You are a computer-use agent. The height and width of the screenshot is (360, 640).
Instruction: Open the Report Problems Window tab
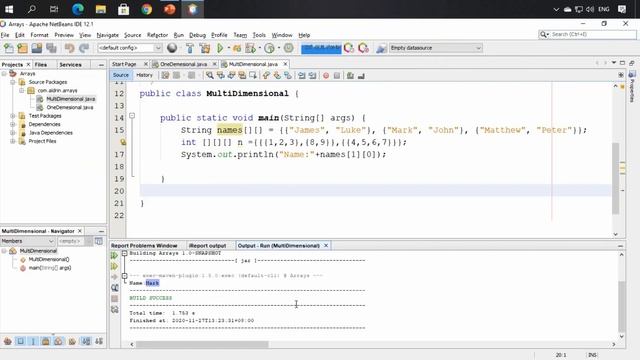tap(144, 246)
